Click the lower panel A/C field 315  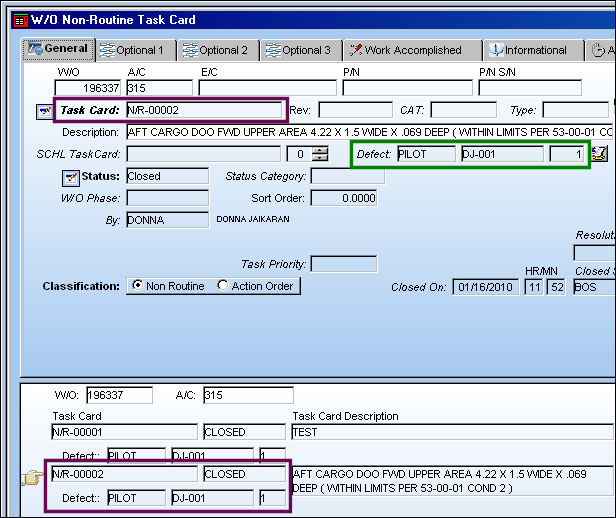click(x=248, y=395)
